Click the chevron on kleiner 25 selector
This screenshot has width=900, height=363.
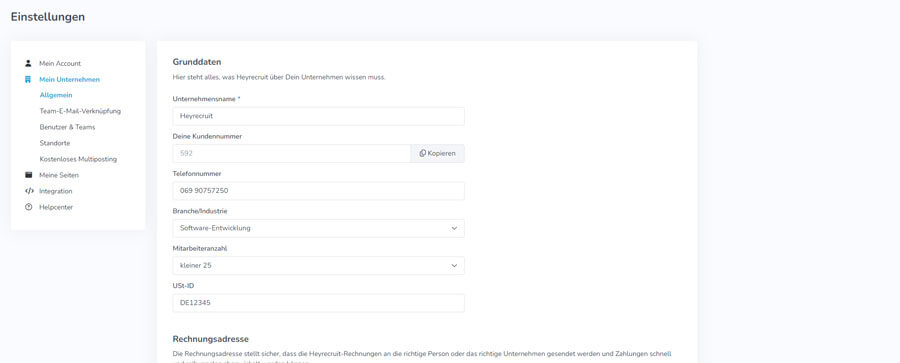coord(454,265)
